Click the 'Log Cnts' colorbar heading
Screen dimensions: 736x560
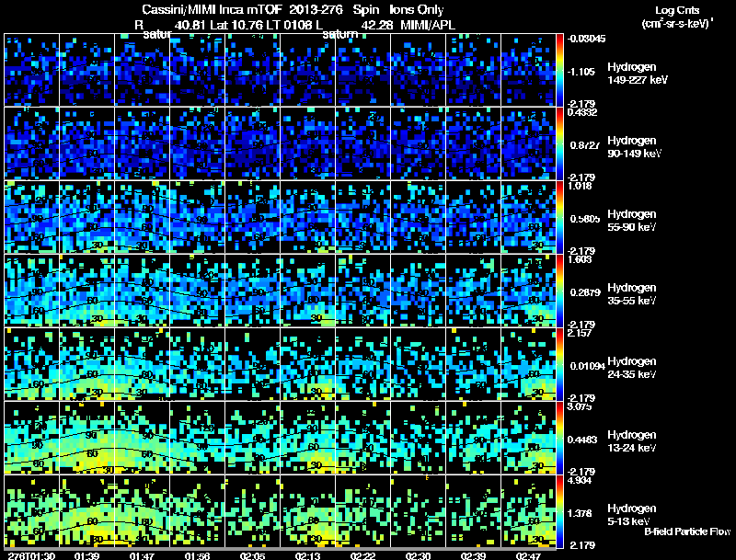coord(677,10)
